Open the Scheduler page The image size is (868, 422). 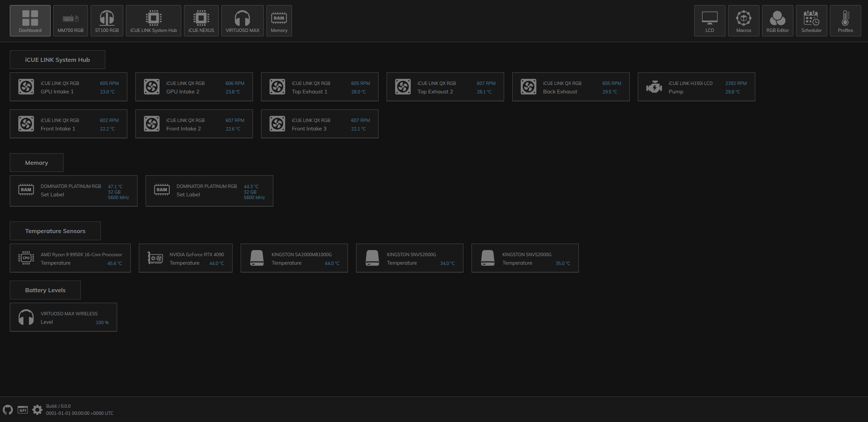[x=812, y=21]
